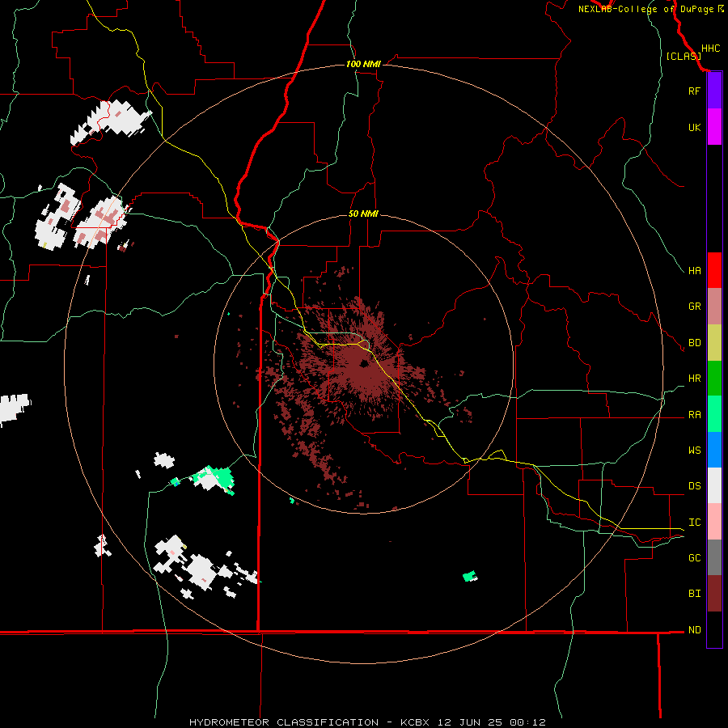Screen dimensions: 728x728
Task: Click the 50 NMI range ring label
Action: (x=363, y=214)
